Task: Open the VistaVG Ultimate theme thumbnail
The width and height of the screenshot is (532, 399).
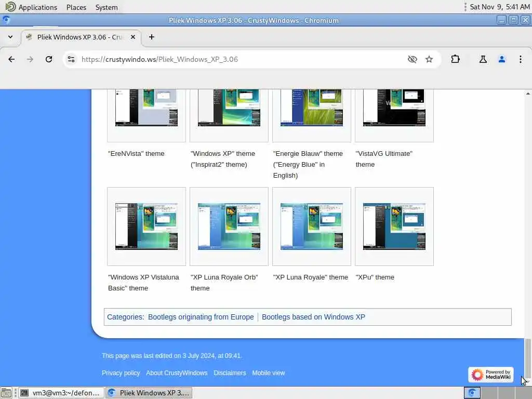Action: pyautogui.click(x=394, y=108)
